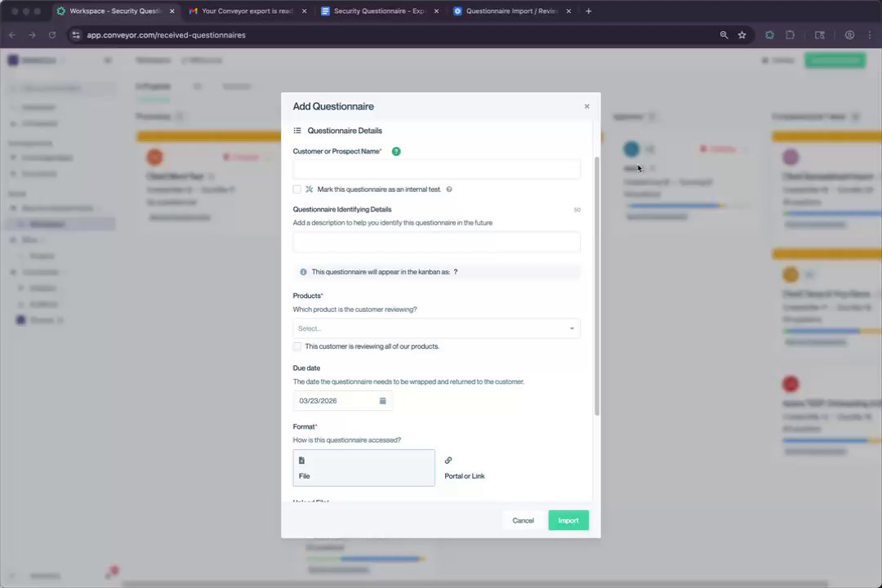The image size is (882, 588).
Task: Switch to Your Conveyor export Gmail tab
Action: (247, 11)
